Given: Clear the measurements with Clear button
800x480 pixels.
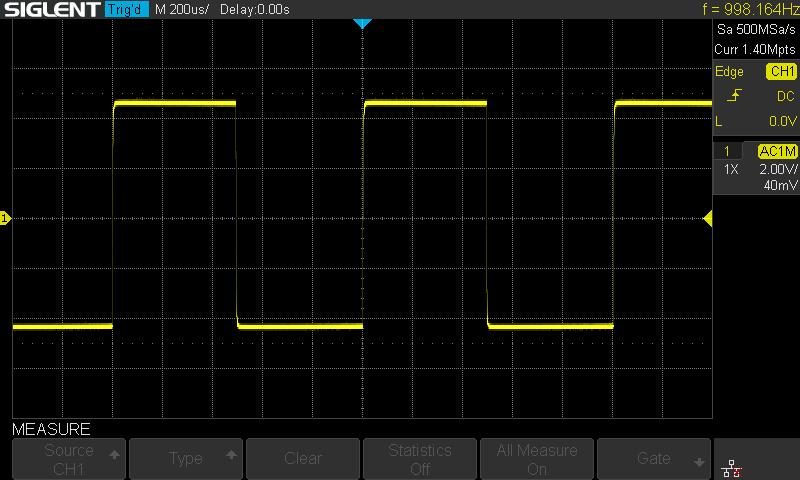Looking at the screenshot, I should [x=303, y=459].
